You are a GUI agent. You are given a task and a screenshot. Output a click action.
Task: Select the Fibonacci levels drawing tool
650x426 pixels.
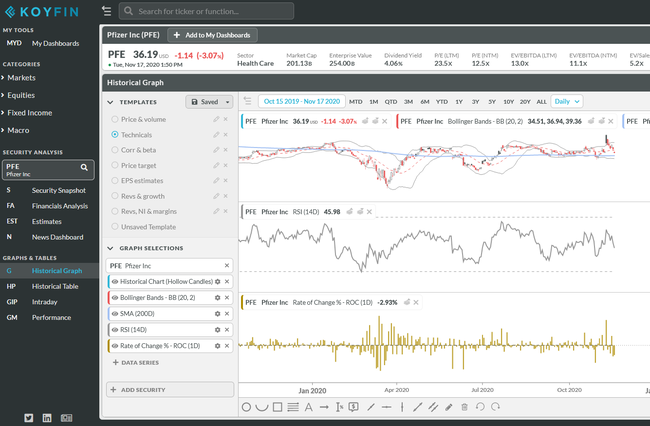click(293, 407)
